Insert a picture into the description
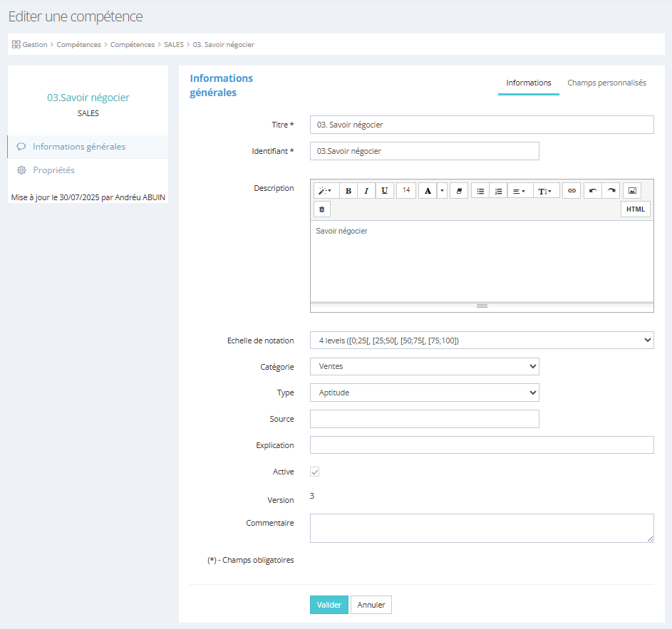 pyautogui.click(x=632, y=191)
